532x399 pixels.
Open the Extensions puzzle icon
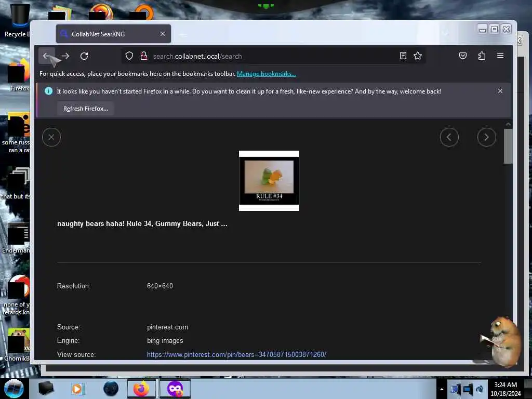click(482, 56)
